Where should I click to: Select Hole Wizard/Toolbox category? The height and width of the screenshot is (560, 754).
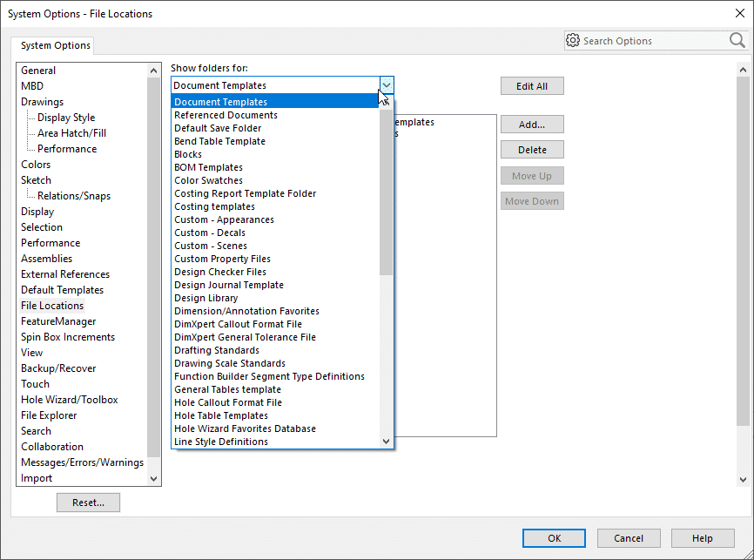70,399
